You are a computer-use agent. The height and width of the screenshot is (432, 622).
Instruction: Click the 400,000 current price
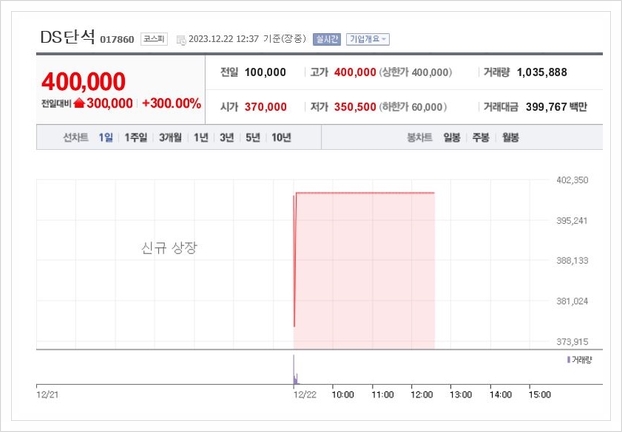pyautogui.click(x=83, y=80)
